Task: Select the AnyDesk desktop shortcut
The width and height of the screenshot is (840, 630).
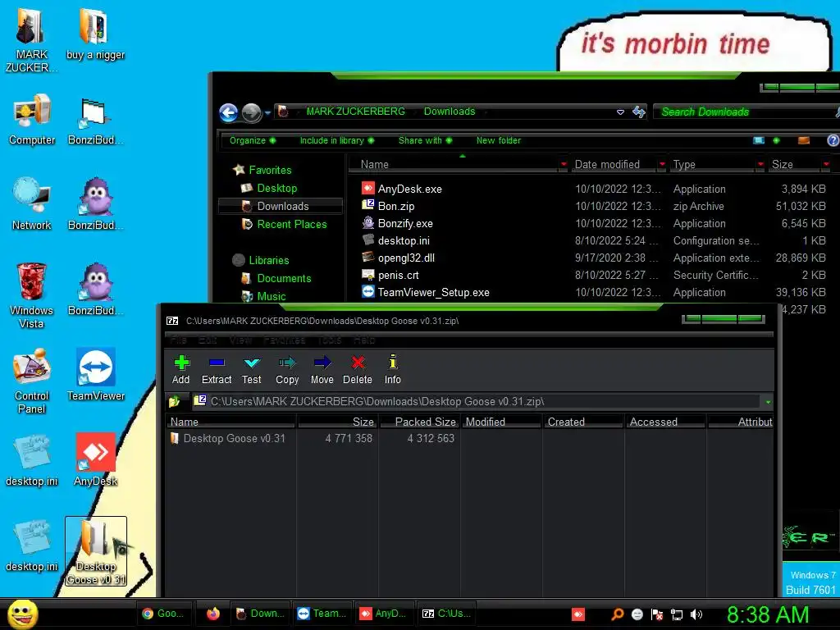Action: (x=96, y=459)
